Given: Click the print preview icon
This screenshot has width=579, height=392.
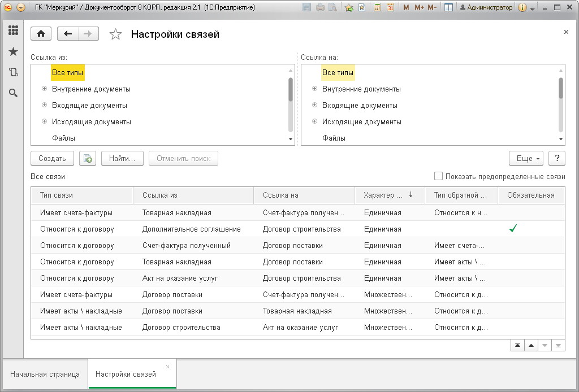Looking at the screenshot, I should tap(332, 7).
